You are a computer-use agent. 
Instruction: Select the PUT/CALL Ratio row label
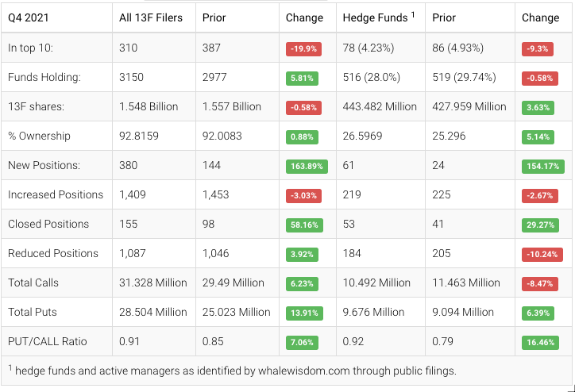[x=47, y=341]
